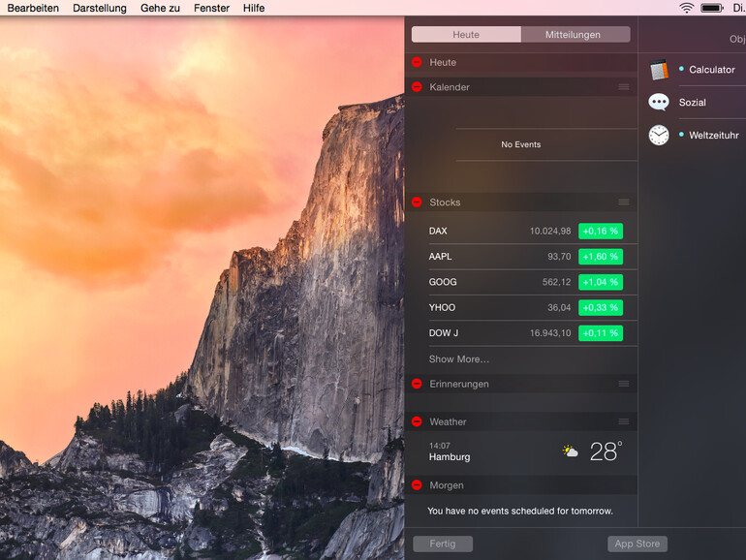746x560 pixels.
Task: Click the 28° temperature reading
Action: 606,451
